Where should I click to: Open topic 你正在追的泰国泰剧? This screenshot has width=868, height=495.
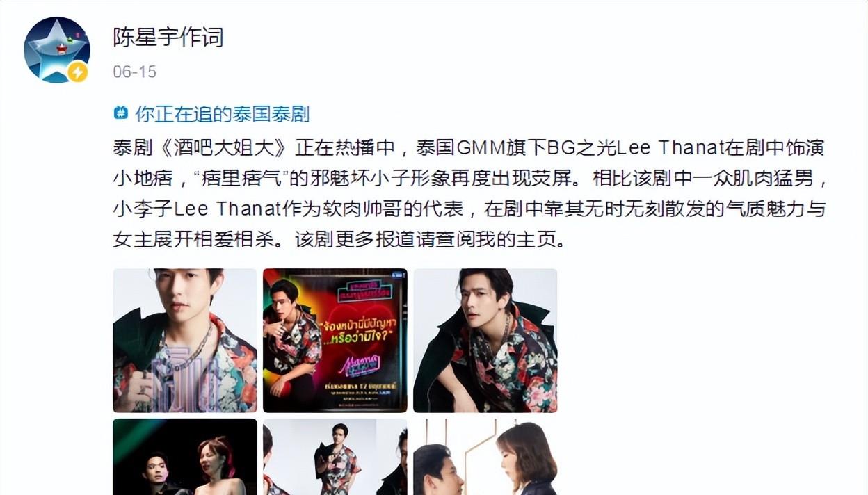(222, 113)
